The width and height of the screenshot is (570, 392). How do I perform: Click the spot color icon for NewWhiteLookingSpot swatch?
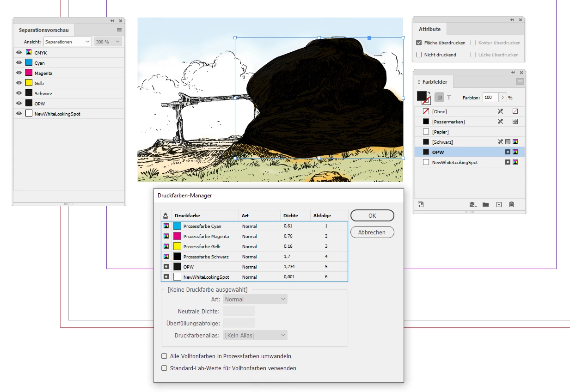coord(508,162)
